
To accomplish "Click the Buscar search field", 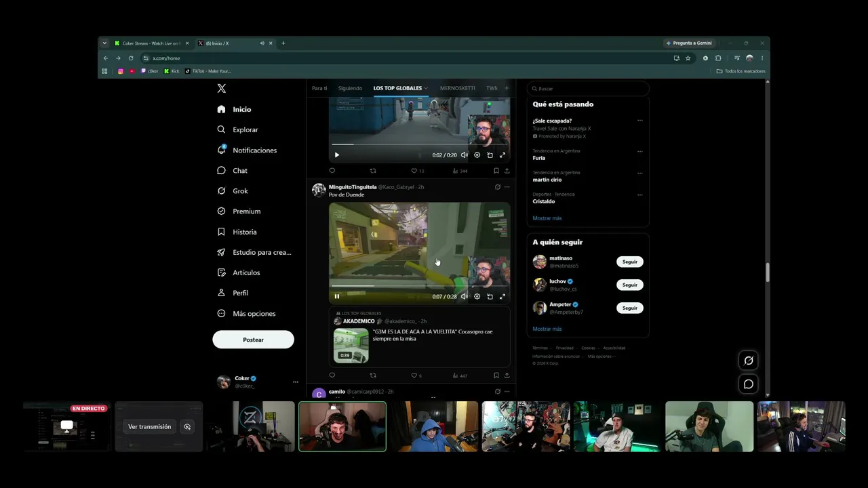I will pyautogui.click(x=588, y=89).
